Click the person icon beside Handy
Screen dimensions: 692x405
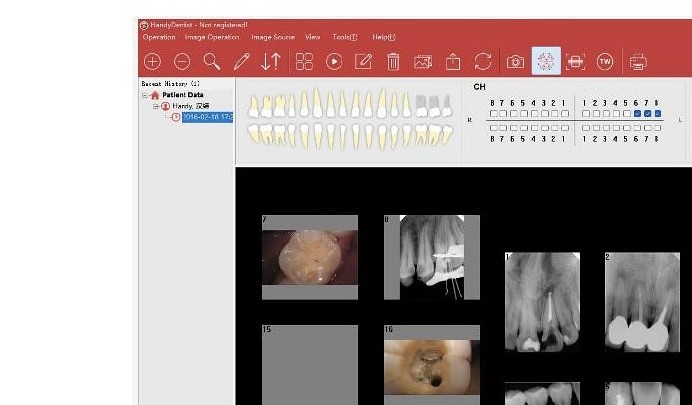click(165, 106)
